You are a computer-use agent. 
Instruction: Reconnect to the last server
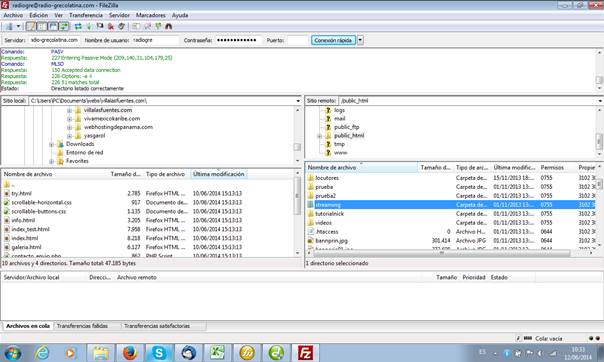coord(122,26)
